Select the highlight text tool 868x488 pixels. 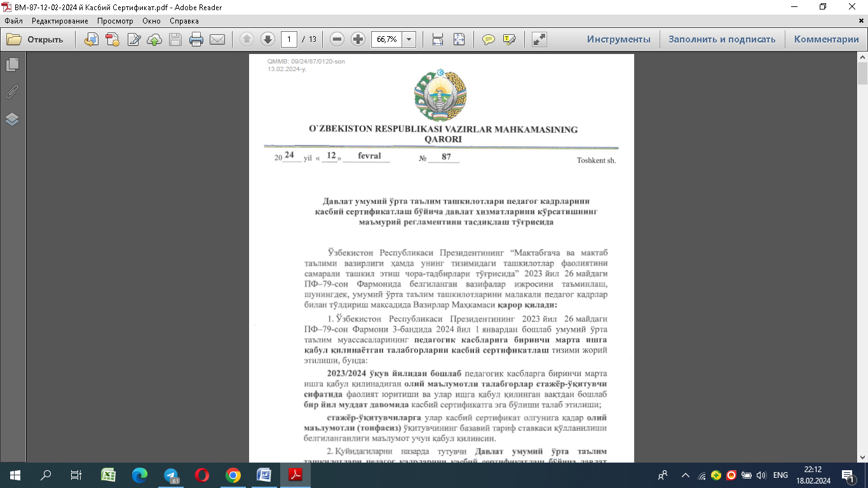pos(509,39)
